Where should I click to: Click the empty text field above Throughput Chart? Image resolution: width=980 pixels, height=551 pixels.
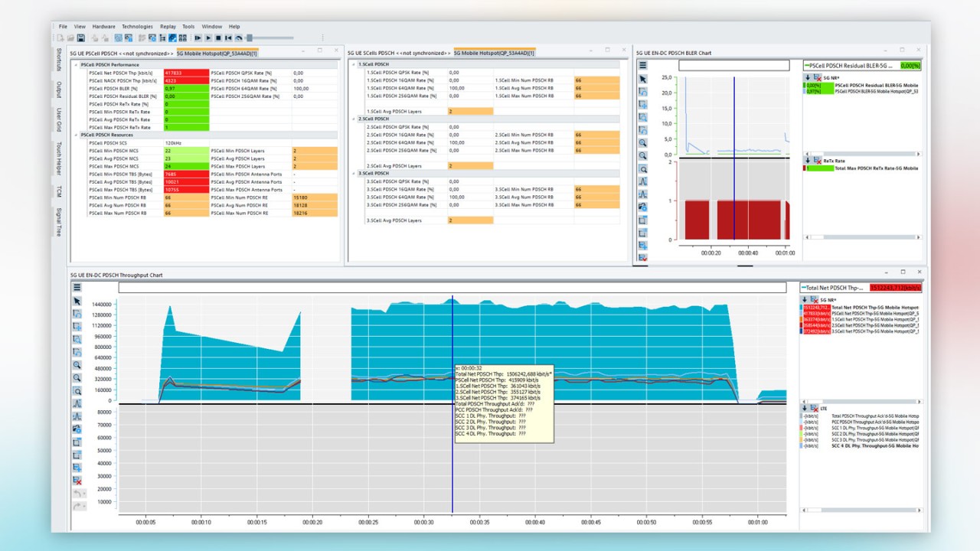click(x=452, y=289)
